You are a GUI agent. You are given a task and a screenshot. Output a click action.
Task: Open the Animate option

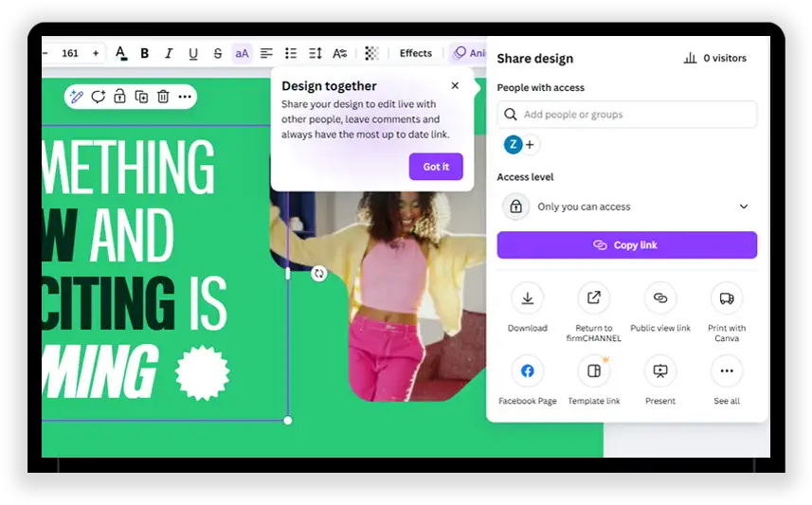(x=468, y=53)
